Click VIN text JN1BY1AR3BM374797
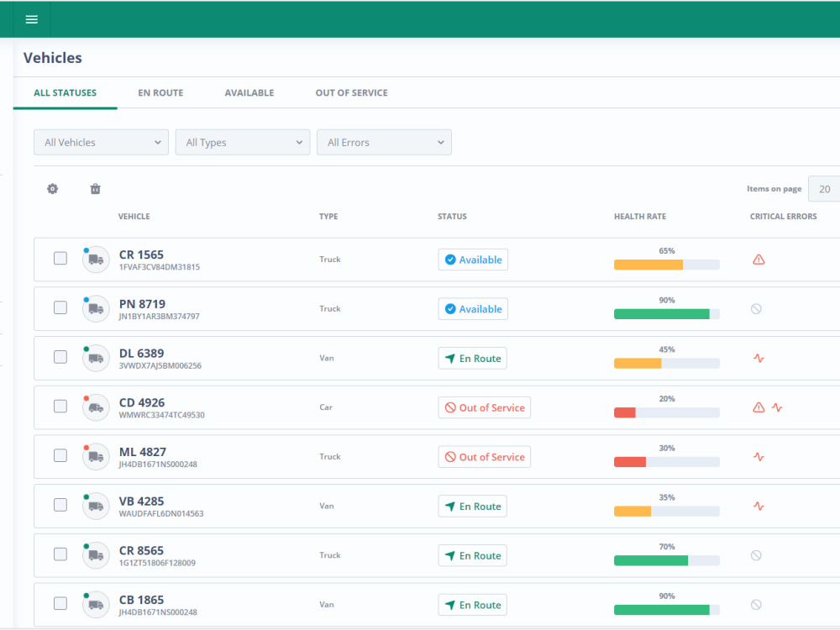The height and width of the screenshot is (630, 840). (159, 317)
